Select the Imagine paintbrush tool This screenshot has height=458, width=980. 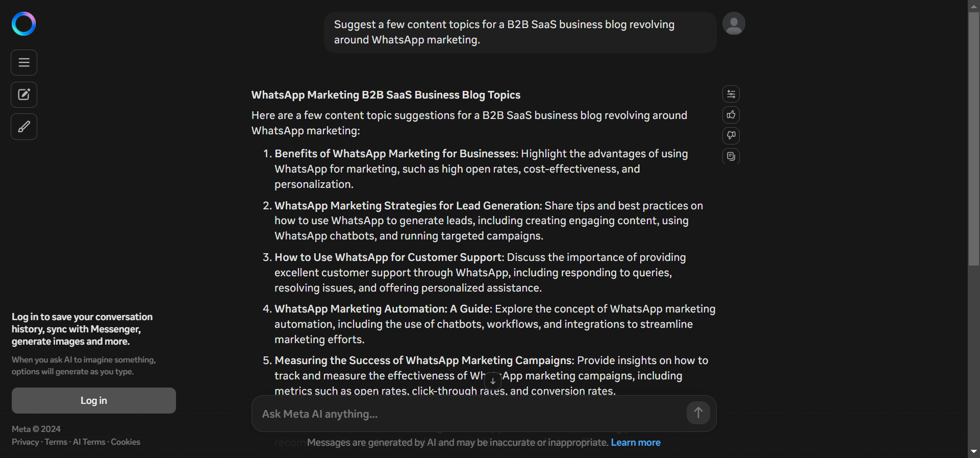click(23, 127)
